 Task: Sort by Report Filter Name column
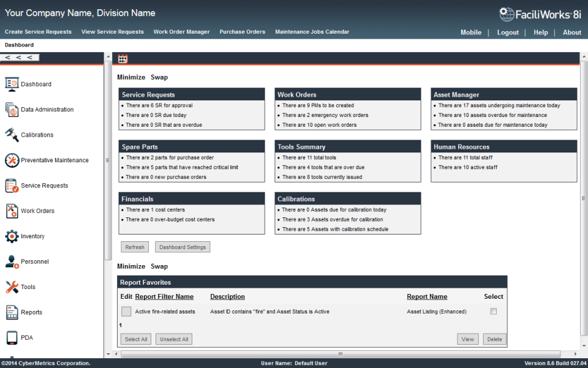(164, 296)
